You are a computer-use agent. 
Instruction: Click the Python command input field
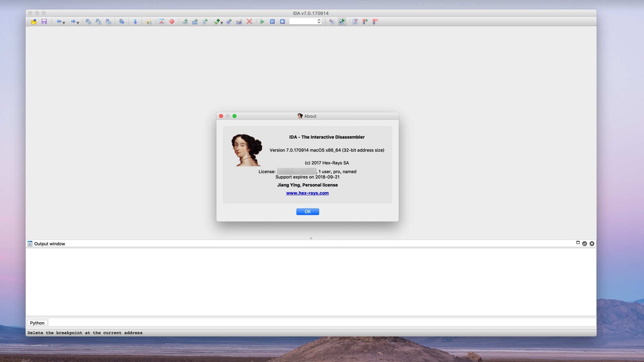(x=322, y=323)
